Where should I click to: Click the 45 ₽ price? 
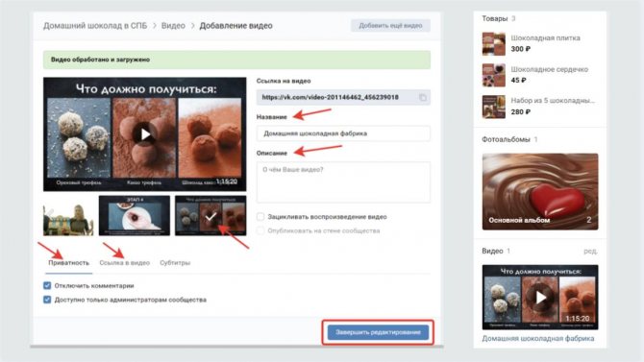518,81
